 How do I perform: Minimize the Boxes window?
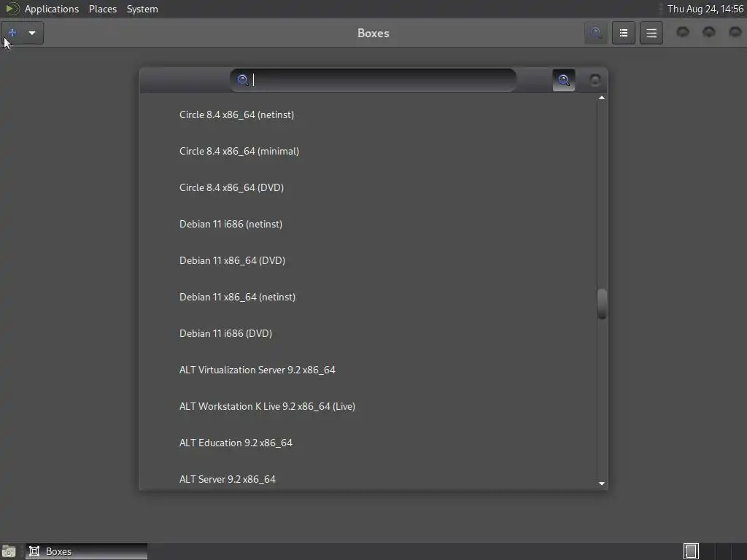(x=683, y=32)
